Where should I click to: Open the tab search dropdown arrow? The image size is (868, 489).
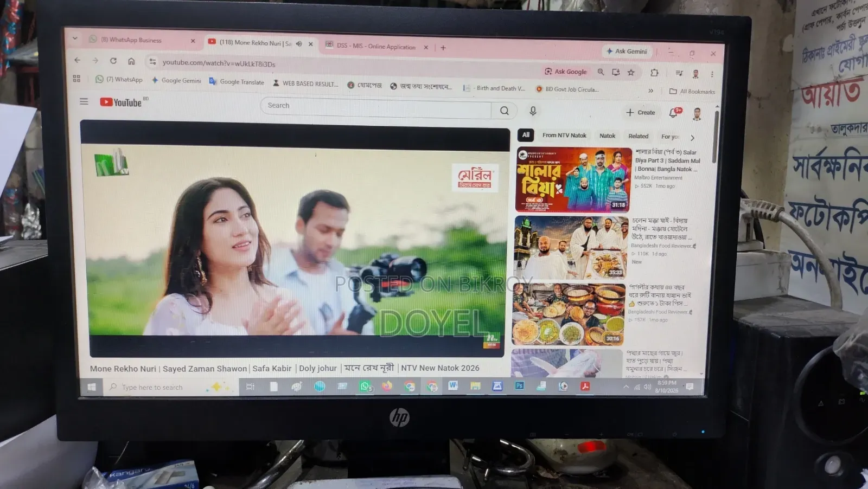tap(75, 38)
